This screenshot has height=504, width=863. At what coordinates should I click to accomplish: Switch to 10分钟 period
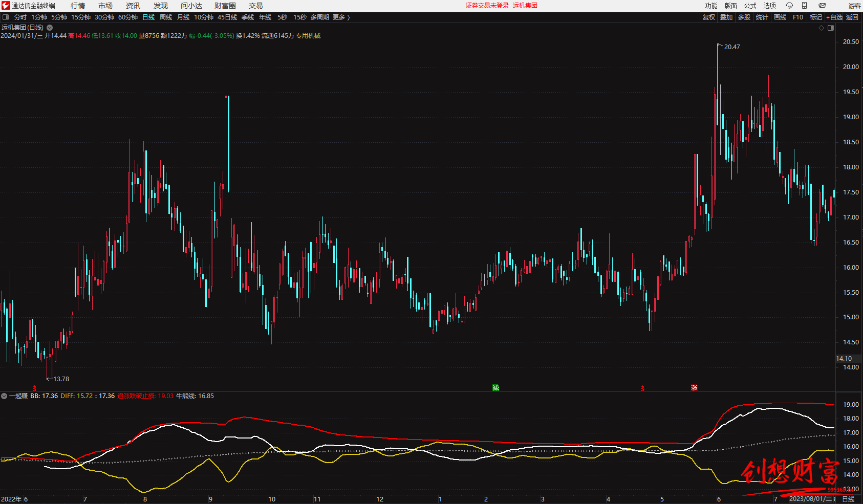(204, 17)
